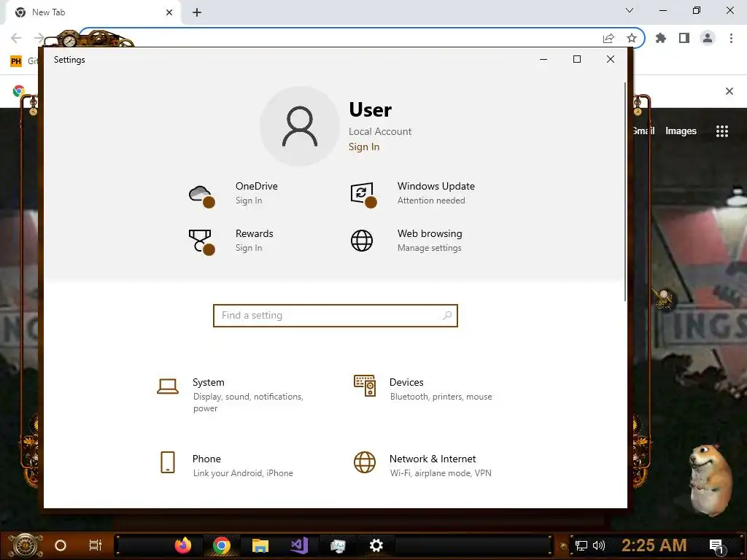Open Rewards Sign In tile
Viewport: 747px width, 560px height.
click(x=233, y=241)
